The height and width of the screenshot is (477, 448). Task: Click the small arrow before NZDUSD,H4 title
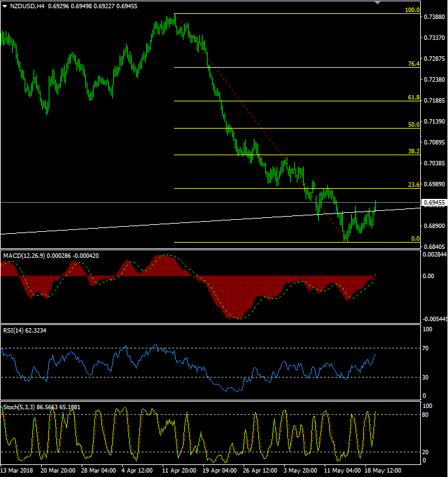[x=3, y=6]
